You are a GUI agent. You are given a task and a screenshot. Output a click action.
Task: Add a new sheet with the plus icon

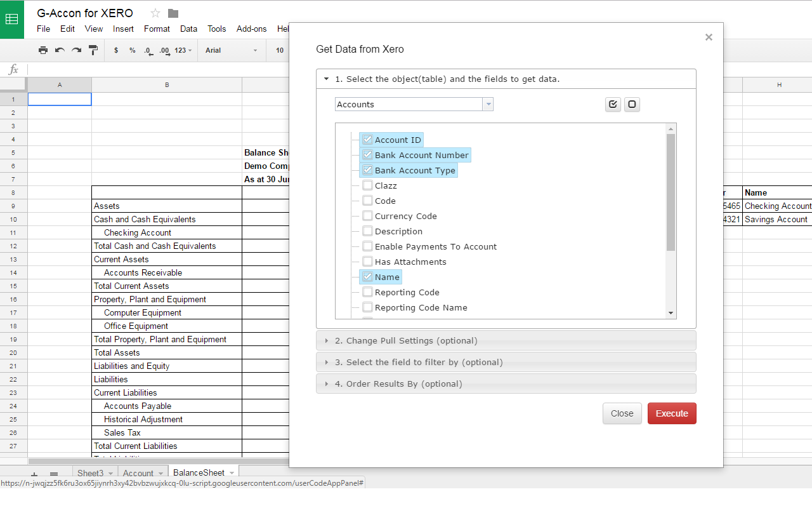pos(34,474)
